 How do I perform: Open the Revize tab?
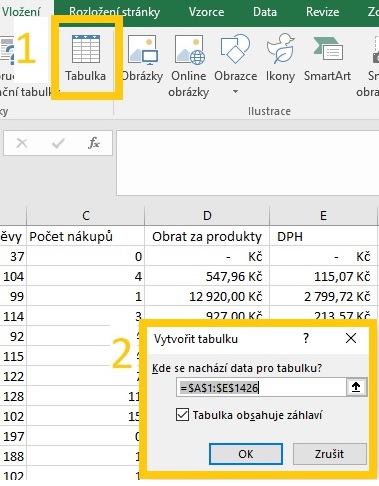[x=322, y=12]
